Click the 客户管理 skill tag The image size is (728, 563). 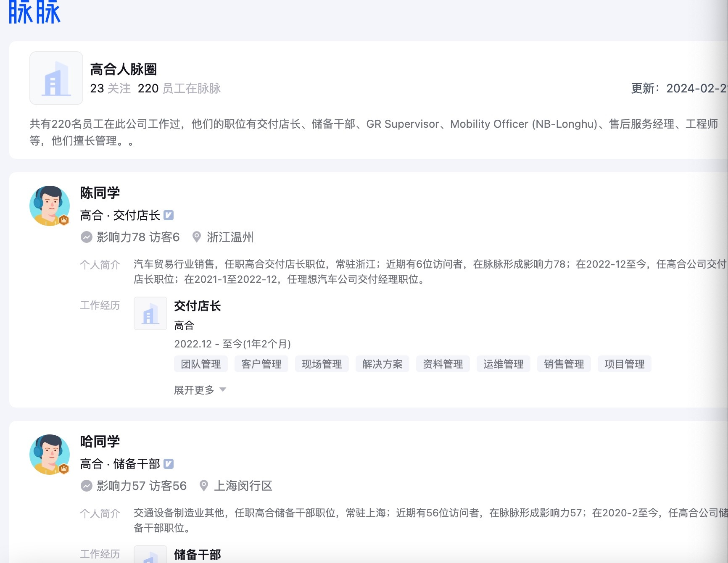coord(261,364)
